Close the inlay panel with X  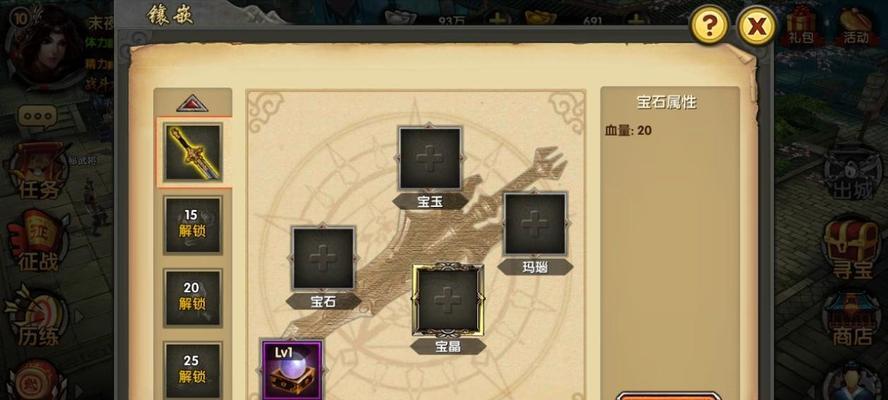click(757, 25)
